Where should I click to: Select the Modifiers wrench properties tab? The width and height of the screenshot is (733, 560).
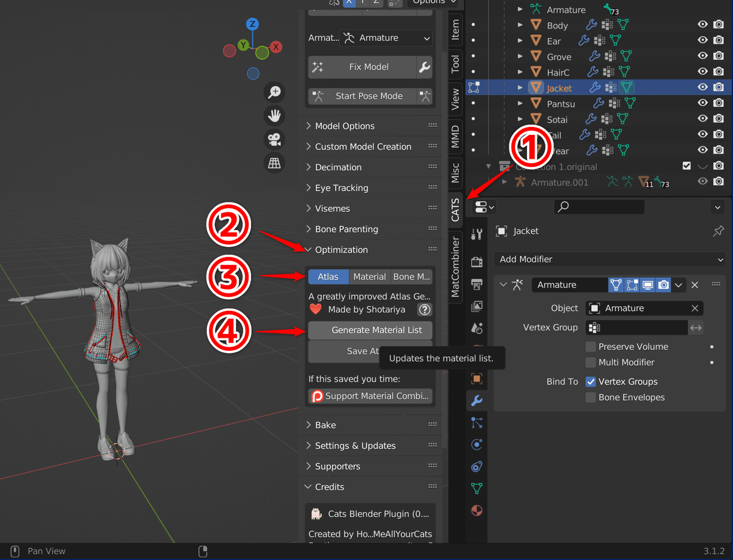pos(477,401)
